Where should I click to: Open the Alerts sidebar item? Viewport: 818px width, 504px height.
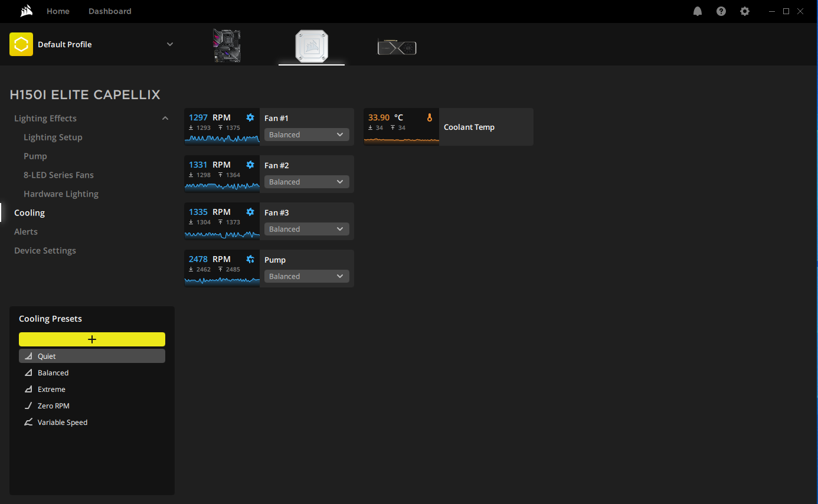click(x=26, y=232)
